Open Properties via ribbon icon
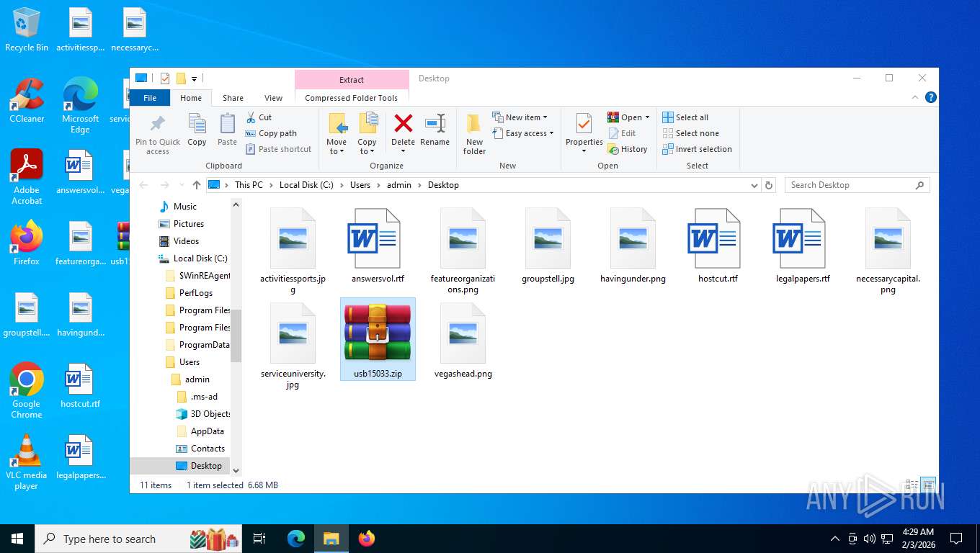This screenshot has height=553, width=980. (x=584, y=124)
